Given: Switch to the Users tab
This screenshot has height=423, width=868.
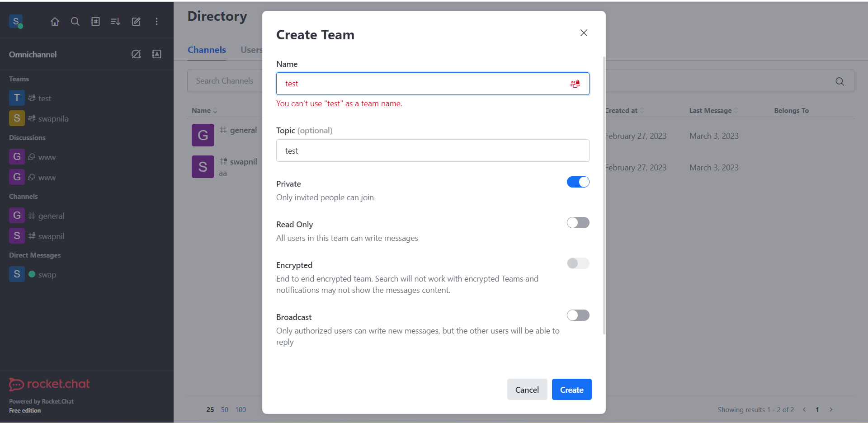Looking at the screenshot, I should (x=251, y=50).
